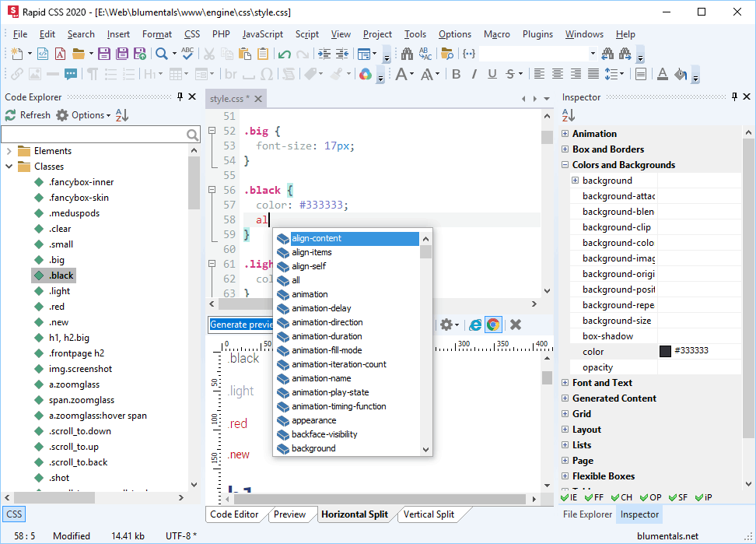Open the find text combo box dropdown
756x544 pixels.
point(593,54)
